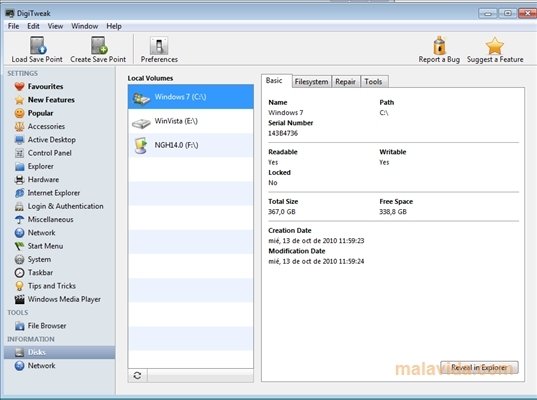This screenshot has width=537, height=400.
Task: Close the DigiTweak window
Action: pos(528,13)
